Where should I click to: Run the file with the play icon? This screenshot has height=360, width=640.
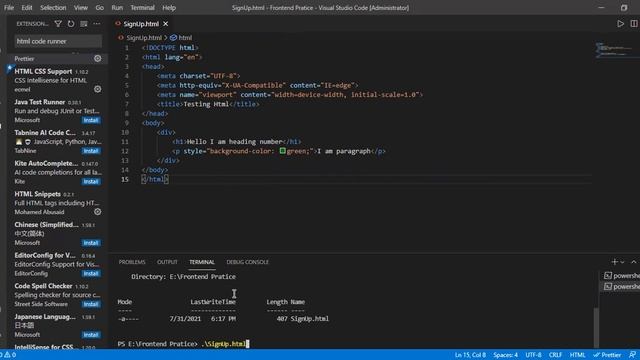click(x=620, y=24)
